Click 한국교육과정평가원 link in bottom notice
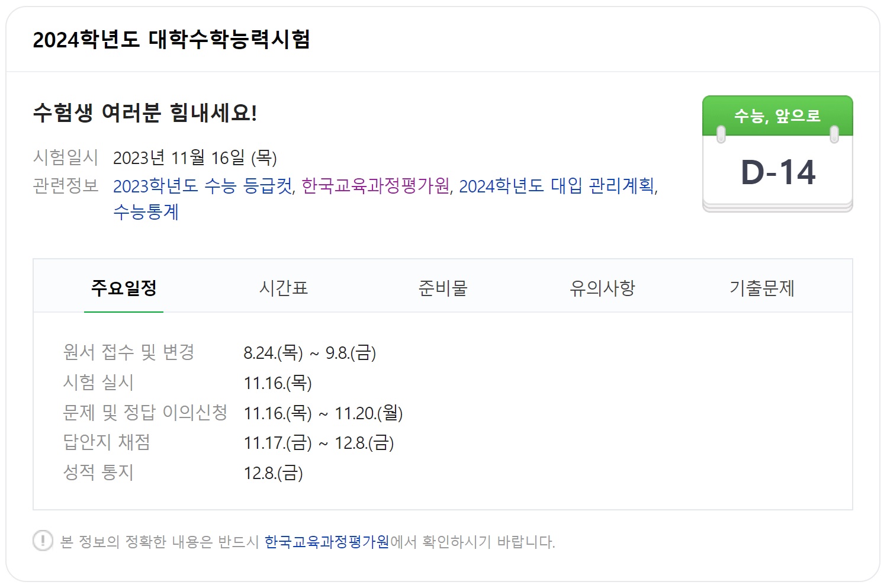The image size is (887, 588). (327, 541)
